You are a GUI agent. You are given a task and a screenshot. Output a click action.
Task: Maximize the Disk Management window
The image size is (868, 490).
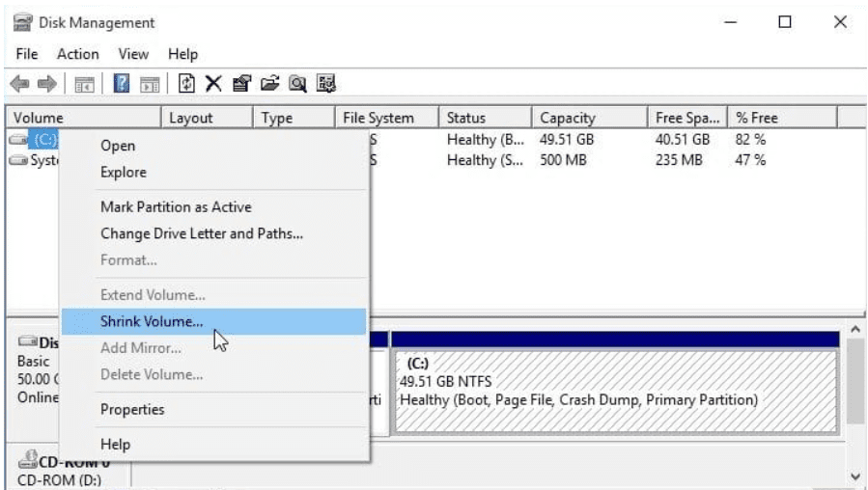point(784,22)
